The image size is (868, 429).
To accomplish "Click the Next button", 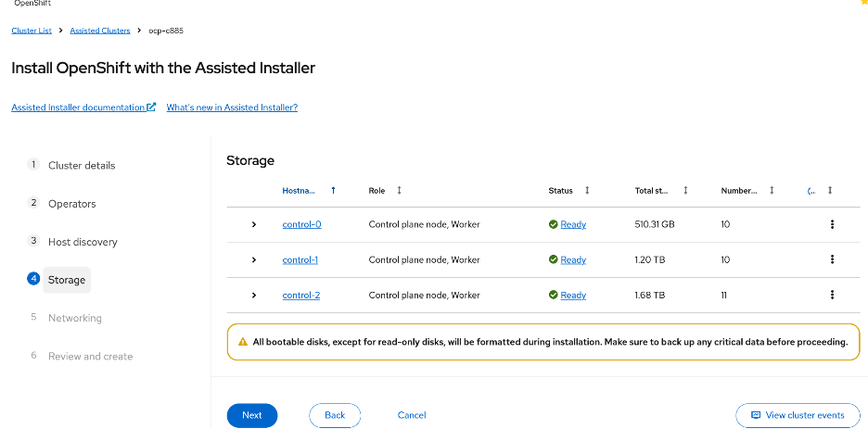I will click(251, 415).
